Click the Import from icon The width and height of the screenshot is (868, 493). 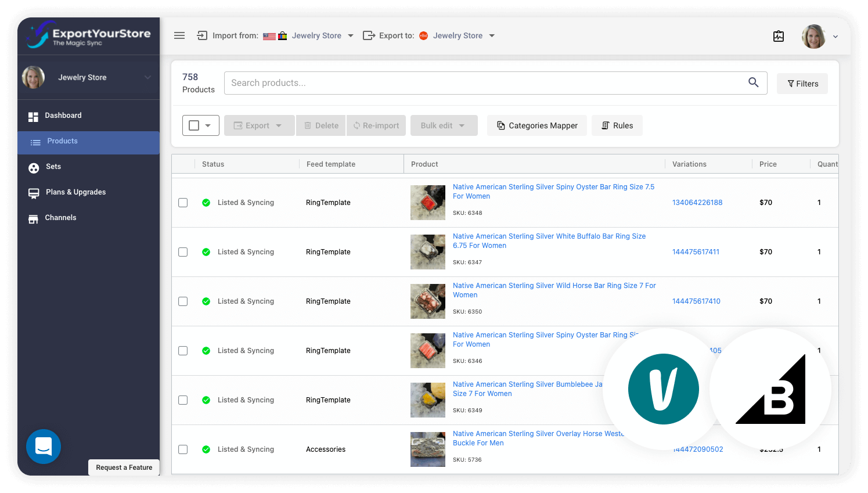click(x=201, y=35)
